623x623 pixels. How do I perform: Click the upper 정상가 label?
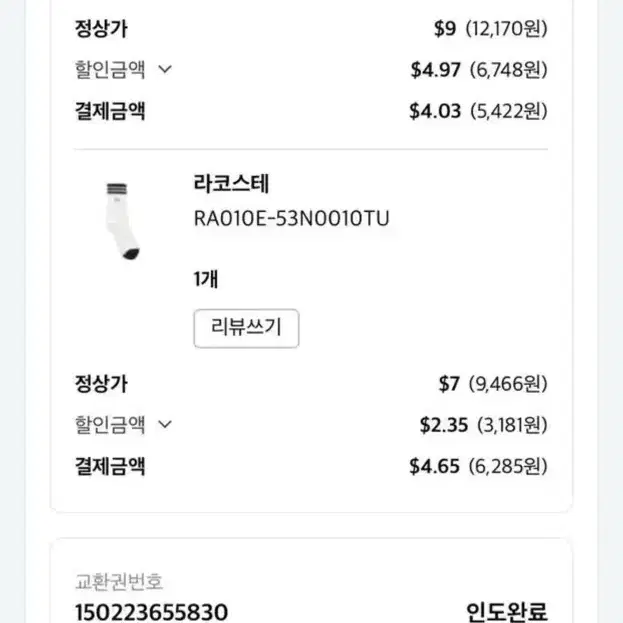[101, 29]
